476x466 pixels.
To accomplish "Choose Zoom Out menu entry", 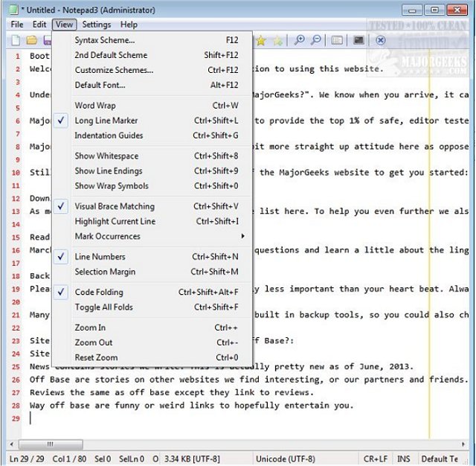I will point(152,342).
